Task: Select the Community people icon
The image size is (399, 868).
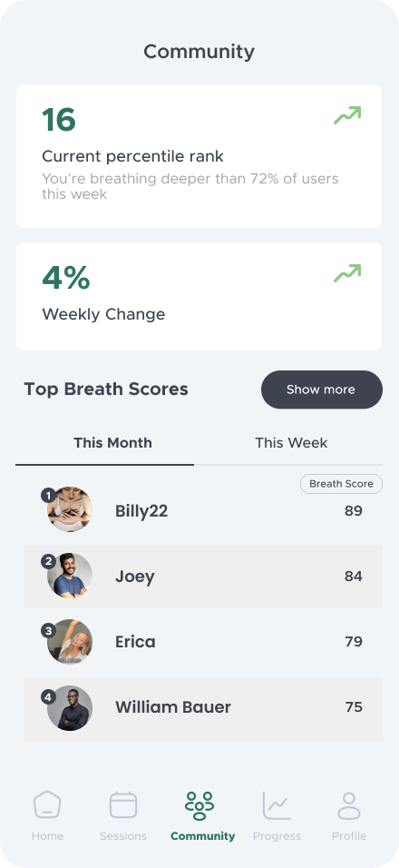Action: tap(199, 805)
